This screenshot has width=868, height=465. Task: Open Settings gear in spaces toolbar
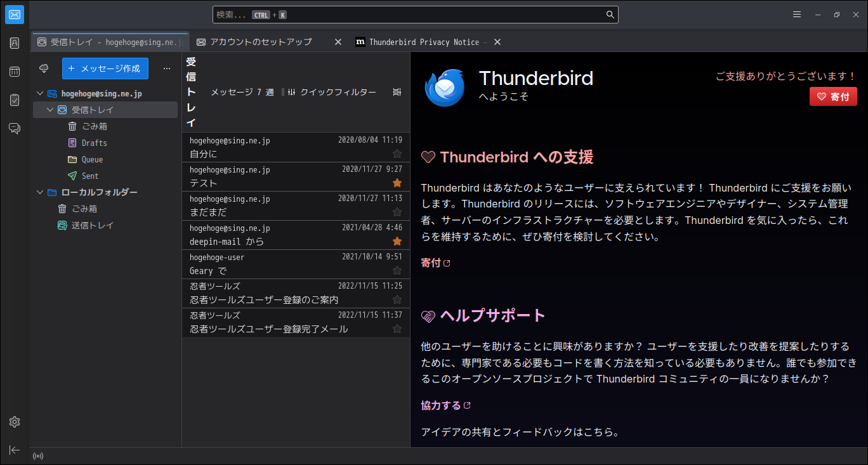[15, 422]
